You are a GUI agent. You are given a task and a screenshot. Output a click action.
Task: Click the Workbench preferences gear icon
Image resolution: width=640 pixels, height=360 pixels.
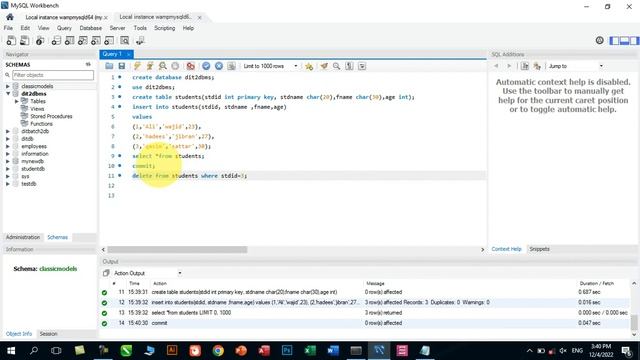pos(600,40)
